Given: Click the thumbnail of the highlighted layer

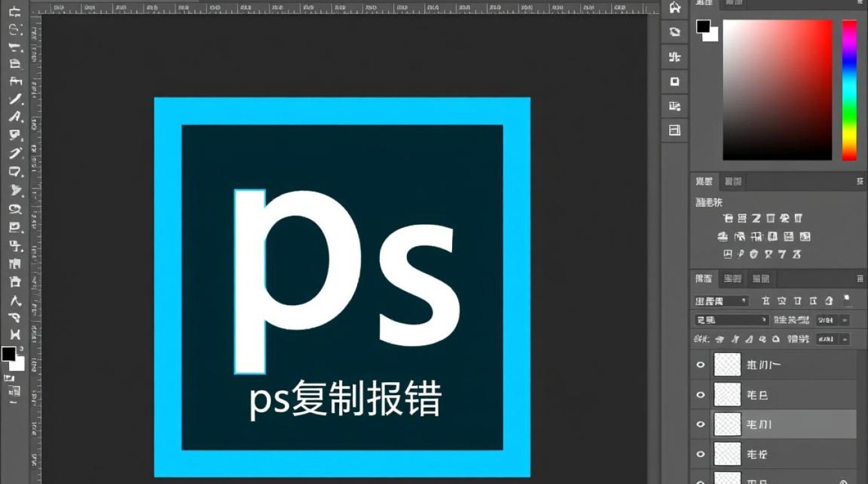Looking at the screenshot, I should pos(727,424).
